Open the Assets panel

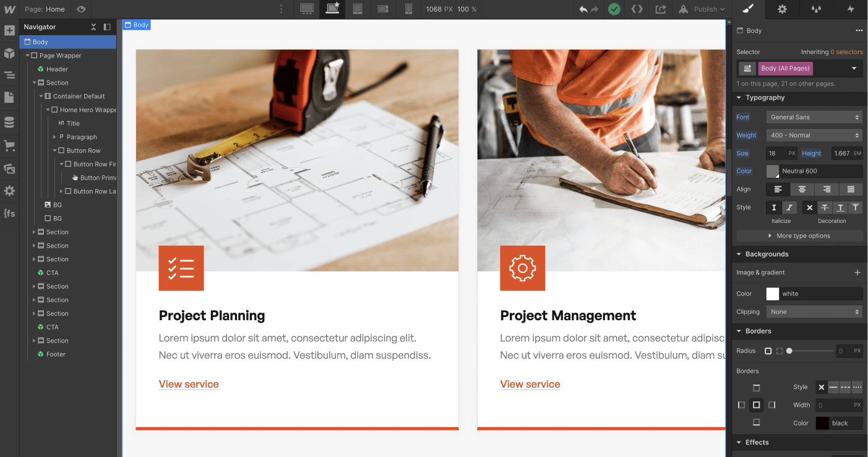[x=9, y=168]
